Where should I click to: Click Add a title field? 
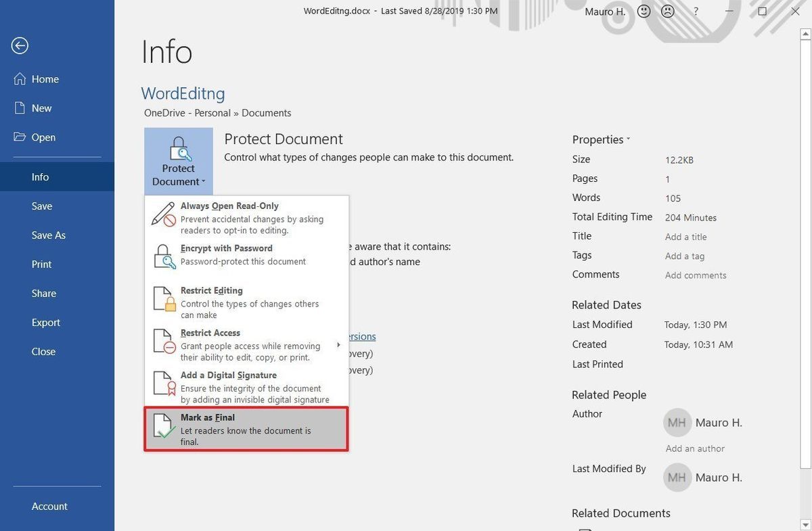coord(685,237)
